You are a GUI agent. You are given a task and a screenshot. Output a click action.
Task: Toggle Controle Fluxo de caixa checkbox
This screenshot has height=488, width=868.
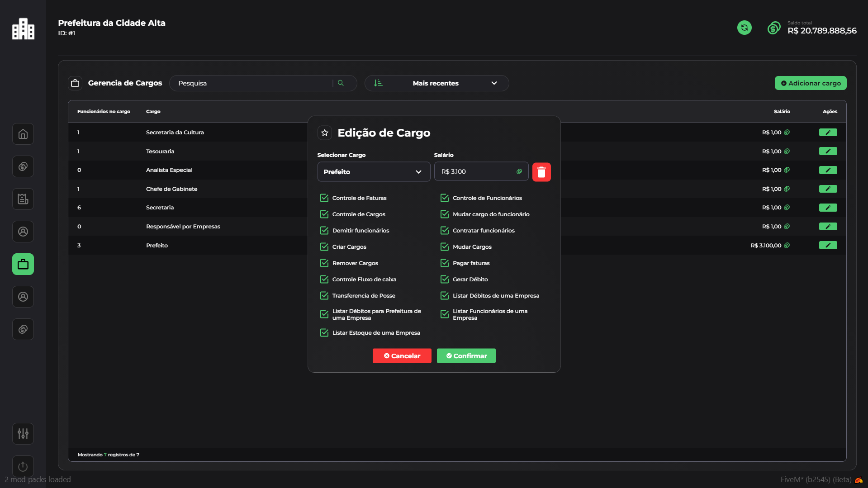coord(324,279)
